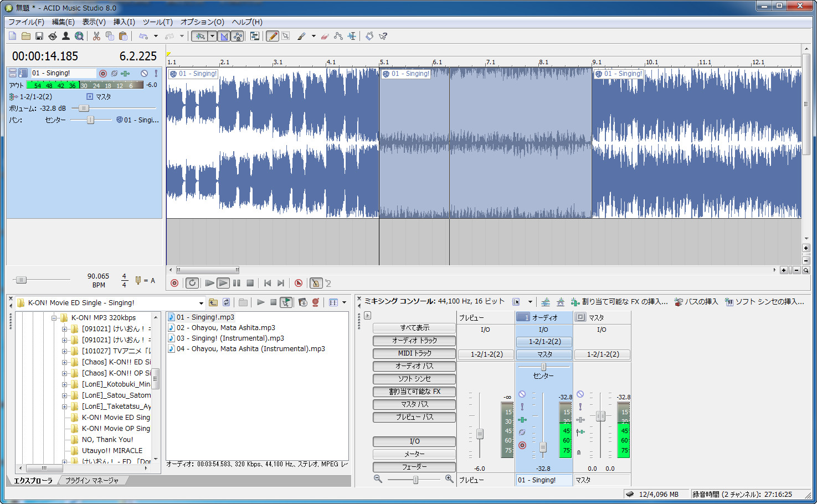Start preview in explorer toolbar
Viewport: 817px width, 504px height.
click(260, 302)
